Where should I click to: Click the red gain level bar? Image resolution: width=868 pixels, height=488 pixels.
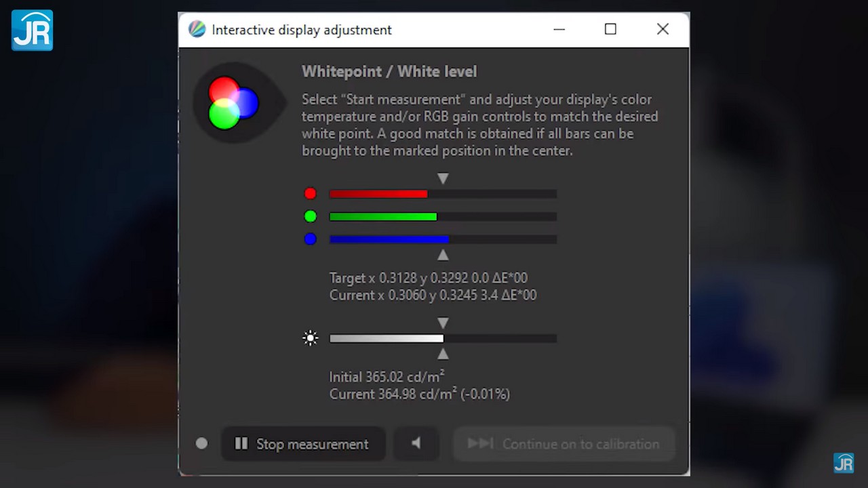click(x=443, y=194)
